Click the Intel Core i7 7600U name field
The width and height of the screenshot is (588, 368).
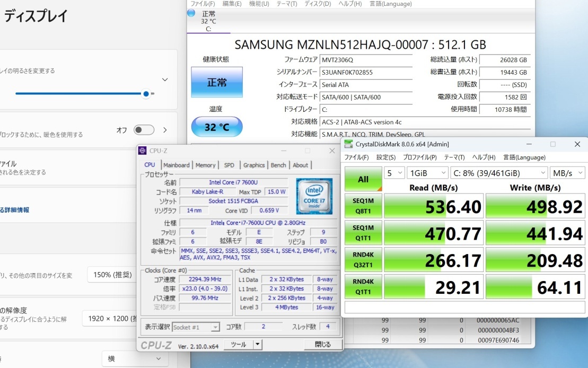(x=233, y=182)
